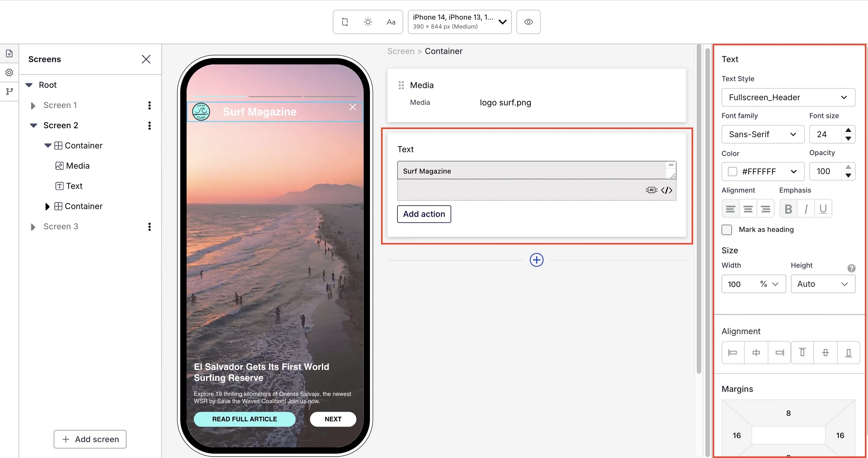Click the eye preview icon

[528, 22]
